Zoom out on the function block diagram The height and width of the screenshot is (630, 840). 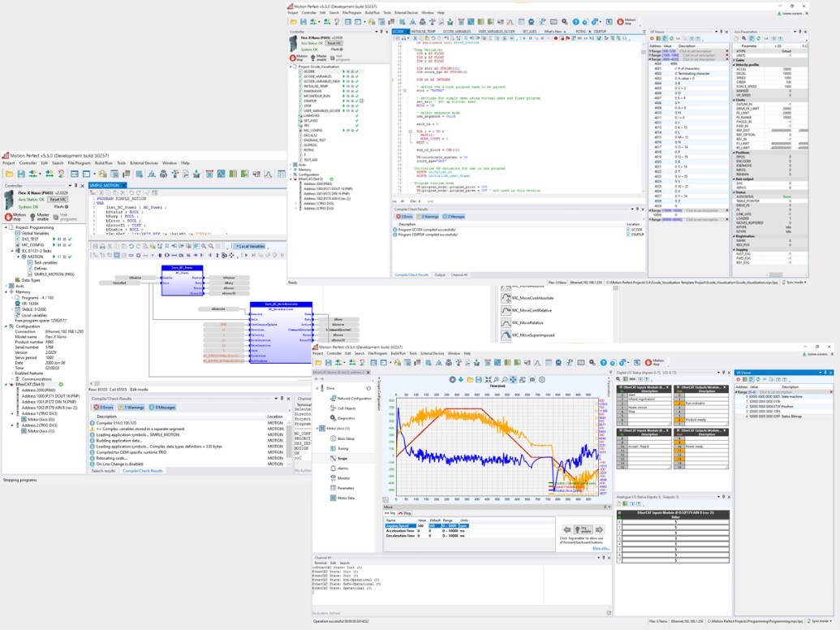(x=210, y=247)
